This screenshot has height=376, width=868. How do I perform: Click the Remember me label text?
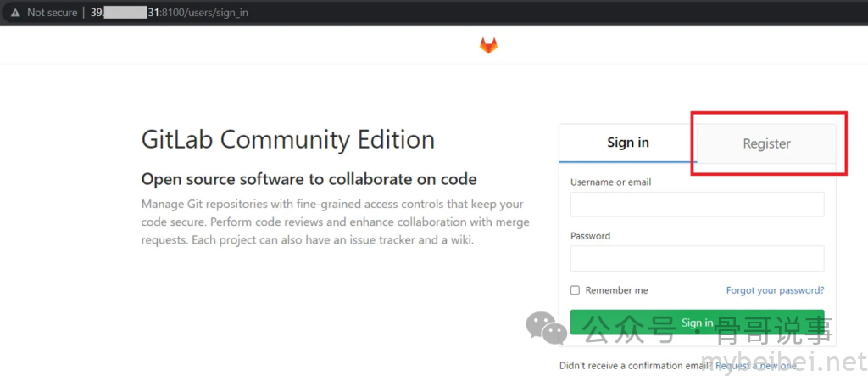coord(616,290)
